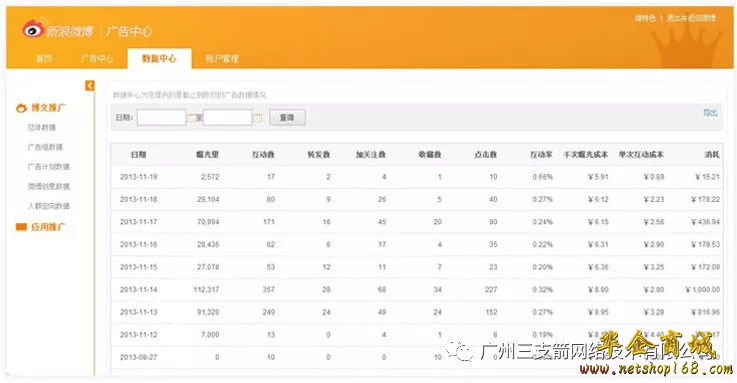Expand the 应用推广 sidebar section
Screen dimensions: 737x383
tap(48, 227)
